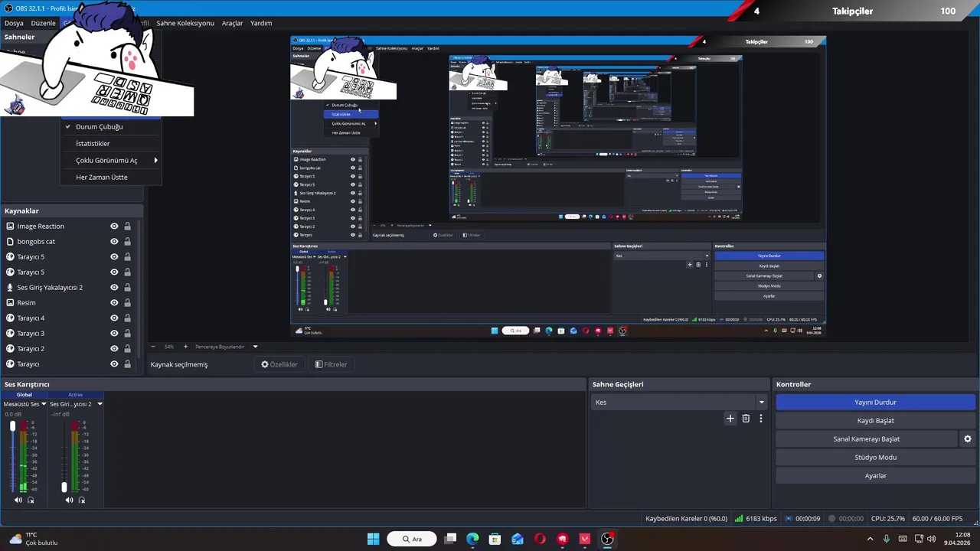
Task: Enable Stüdyo Modu
Action: tap(876, 458)
